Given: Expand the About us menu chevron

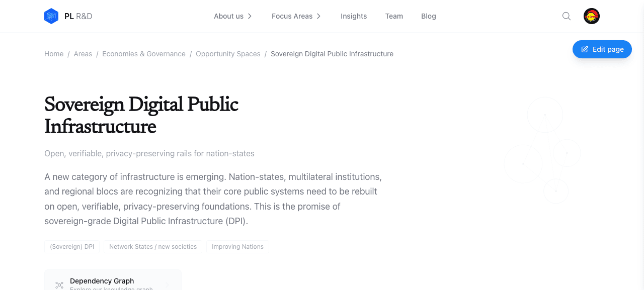Looking at the screenshot, I should point(250,16).
